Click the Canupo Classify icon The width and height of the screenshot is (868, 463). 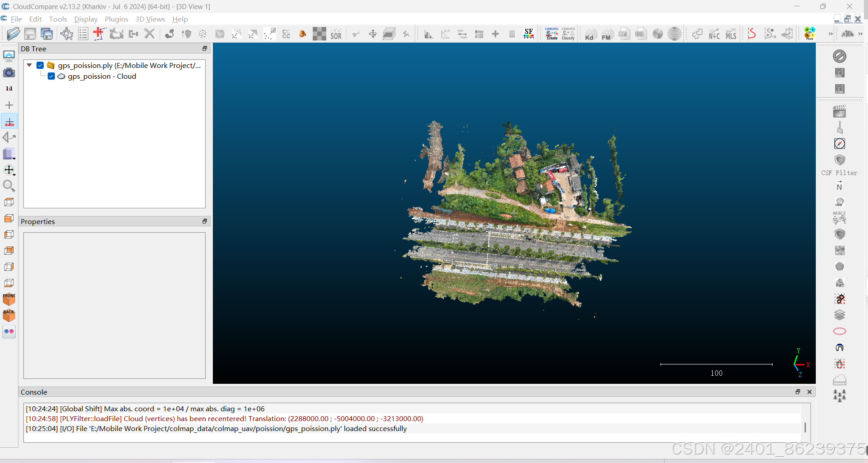[x=568, y=34]
